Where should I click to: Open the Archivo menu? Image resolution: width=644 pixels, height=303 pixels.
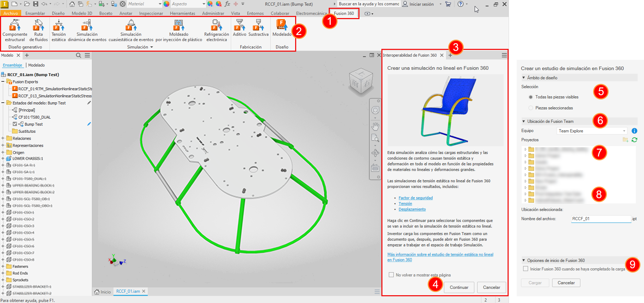[11, 13]
